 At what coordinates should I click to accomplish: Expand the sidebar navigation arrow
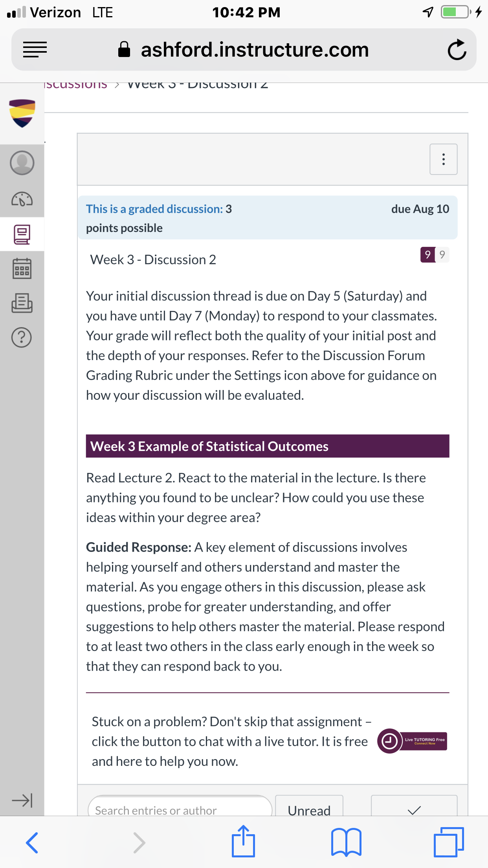(x=22, y=800)
